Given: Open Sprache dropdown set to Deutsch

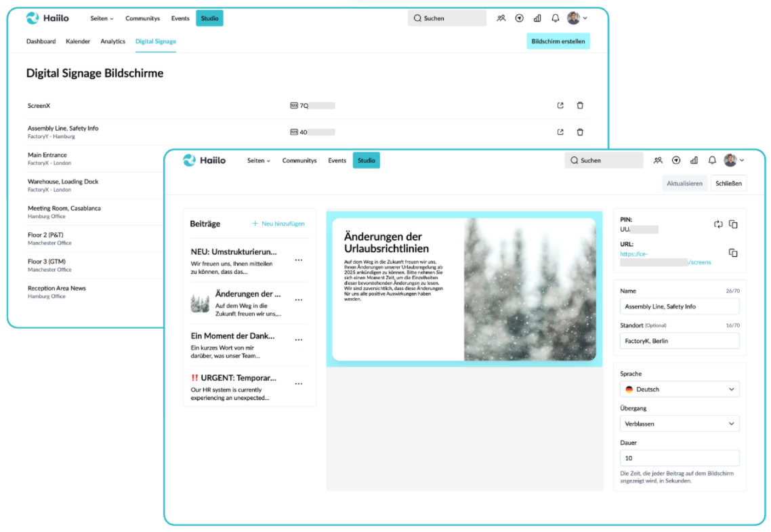Looking at the screenshot, I should tap(680, 389).
